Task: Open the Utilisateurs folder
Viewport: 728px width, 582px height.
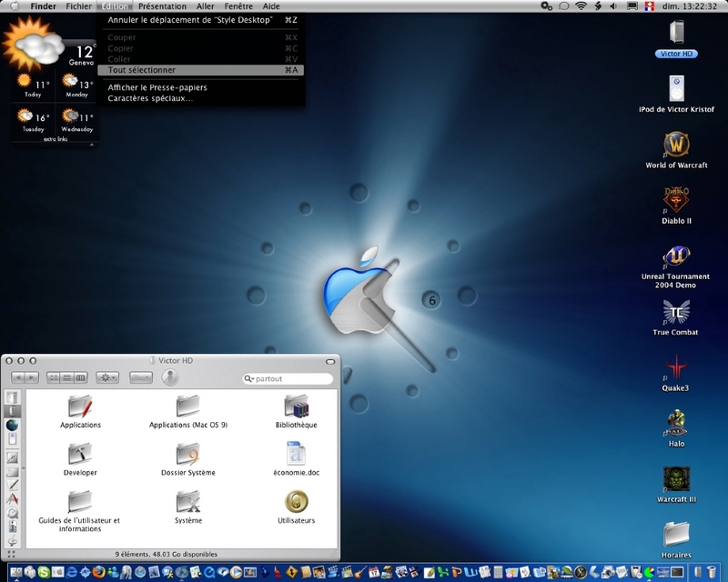Action: (297, 507)
